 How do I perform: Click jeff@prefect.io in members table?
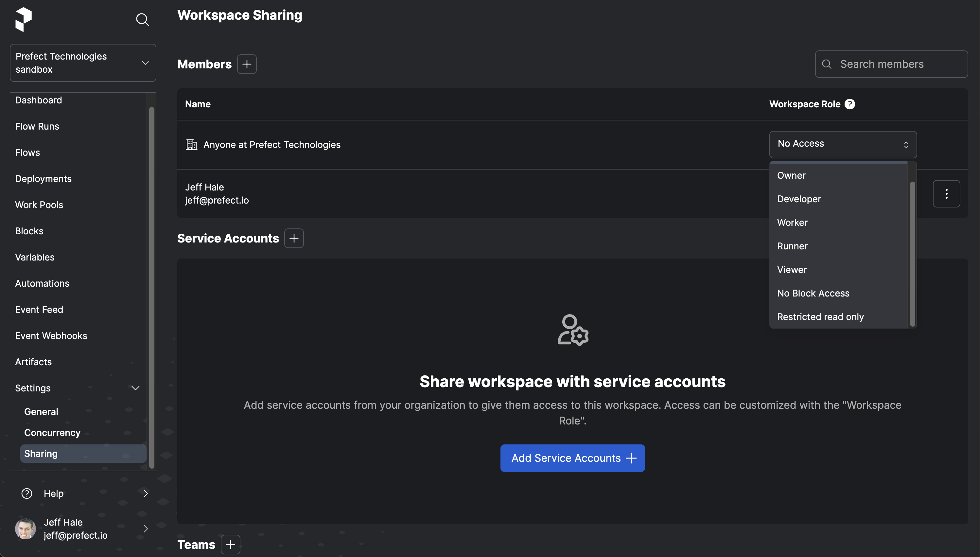(217, 201)
